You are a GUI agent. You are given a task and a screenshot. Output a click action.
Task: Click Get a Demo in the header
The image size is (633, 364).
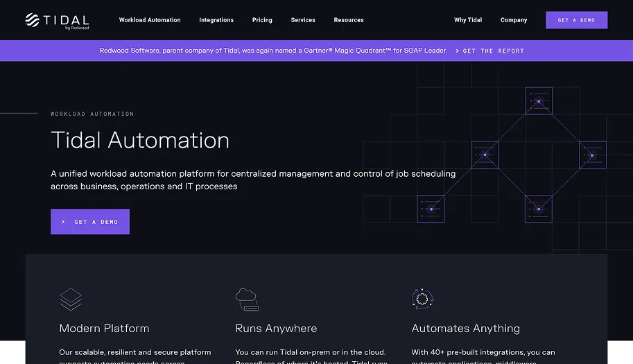coord(576,20)
